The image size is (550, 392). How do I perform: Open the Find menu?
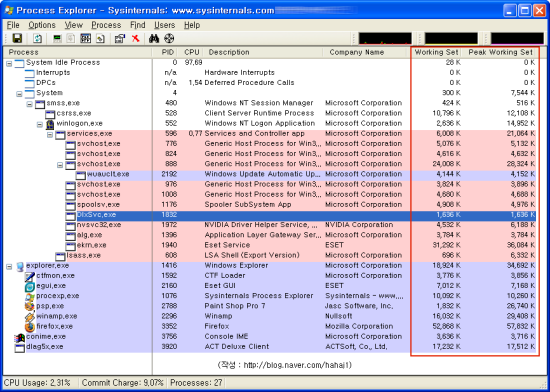(138, 25)
